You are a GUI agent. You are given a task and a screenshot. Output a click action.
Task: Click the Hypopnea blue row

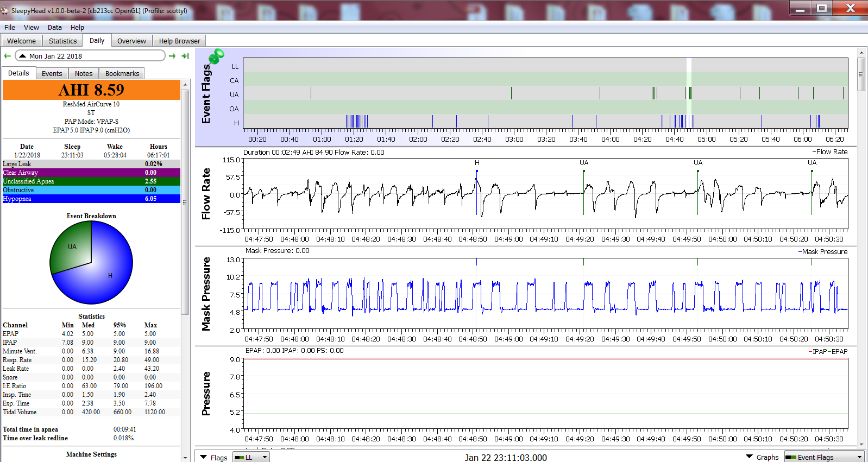click(91, 199)
